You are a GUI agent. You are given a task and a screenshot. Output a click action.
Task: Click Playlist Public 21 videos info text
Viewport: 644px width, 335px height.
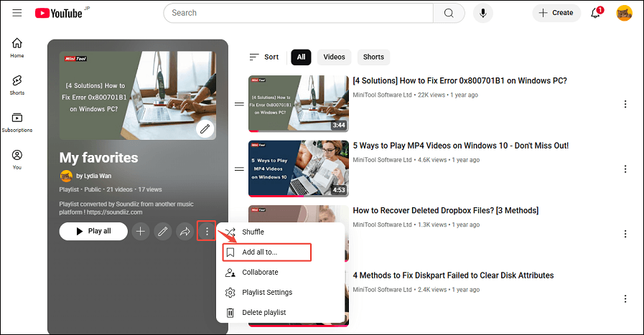click(x=111, y=189)
